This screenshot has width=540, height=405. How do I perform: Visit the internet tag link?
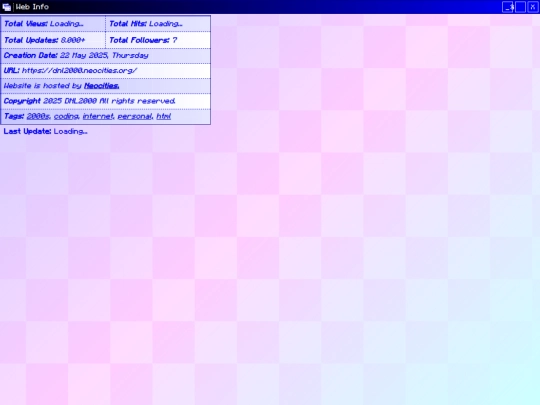click(x=98, y=116)
